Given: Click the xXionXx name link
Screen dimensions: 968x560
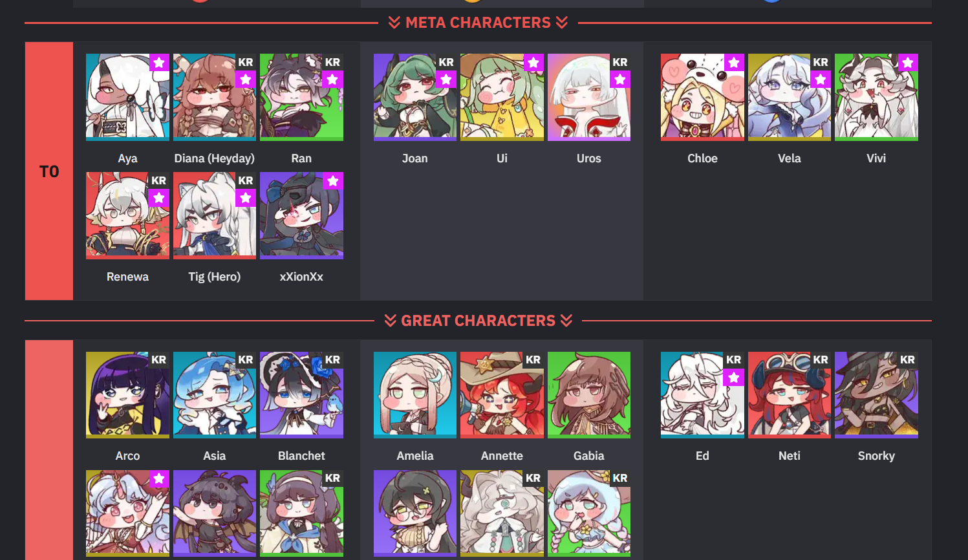Looking at the screenshot, I should tap(301, 277).
